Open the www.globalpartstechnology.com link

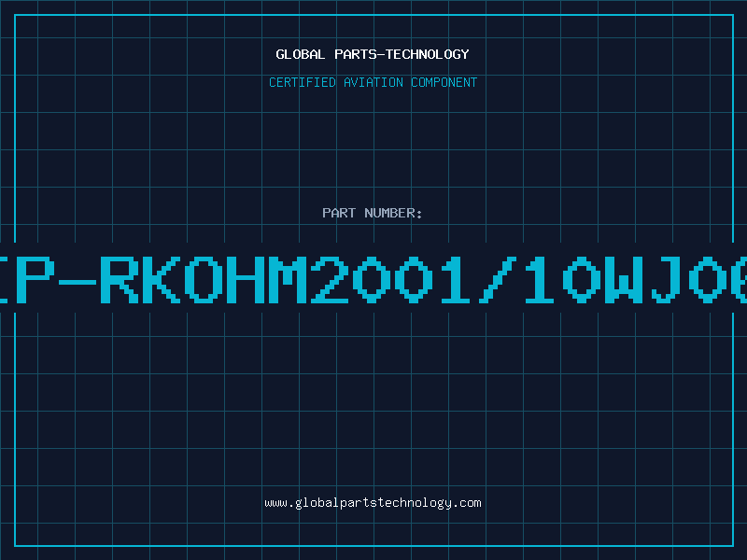pyautogui.click(x=373, y=503)
